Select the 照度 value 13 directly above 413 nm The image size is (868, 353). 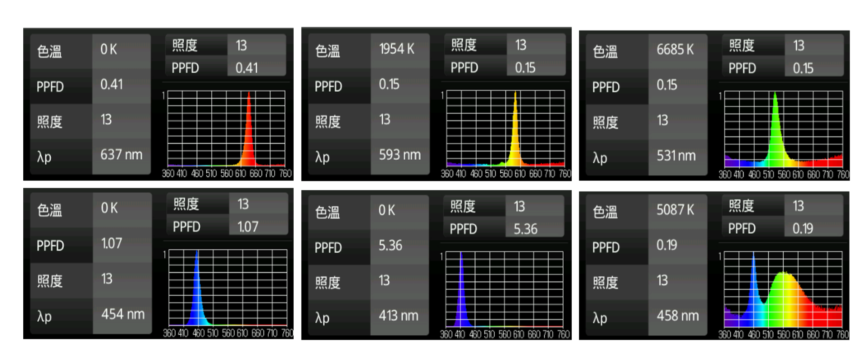(384, 280)
